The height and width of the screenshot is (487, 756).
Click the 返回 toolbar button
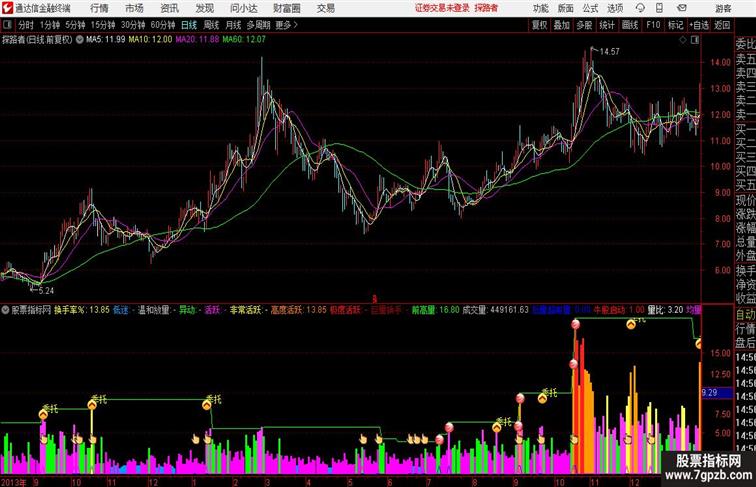pyautogui.click(x=722, y=25)
